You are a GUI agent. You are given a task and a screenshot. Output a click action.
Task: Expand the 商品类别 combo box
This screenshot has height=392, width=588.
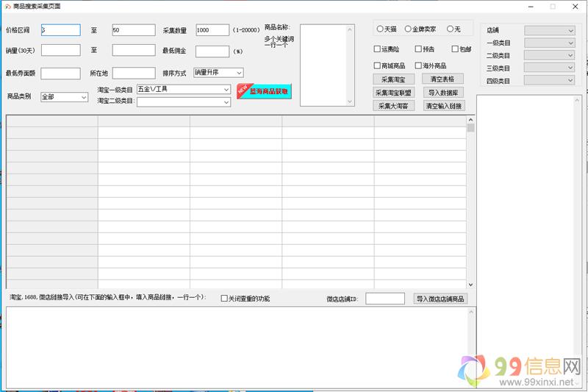tap(64, 96)
